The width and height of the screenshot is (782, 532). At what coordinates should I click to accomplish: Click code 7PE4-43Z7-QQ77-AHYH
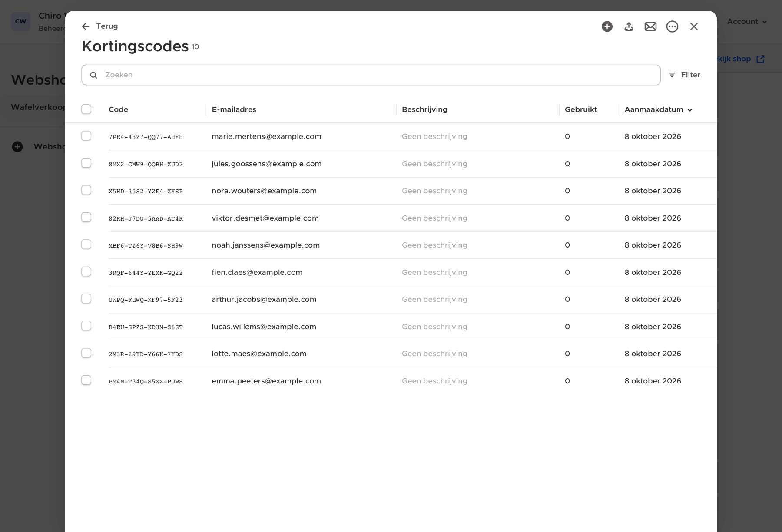[146, 137]
